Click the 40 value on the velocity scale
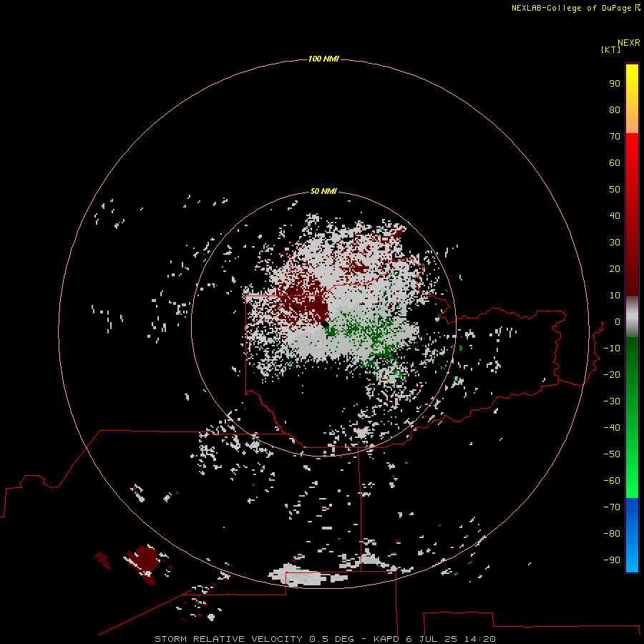 tap(615, 216)
